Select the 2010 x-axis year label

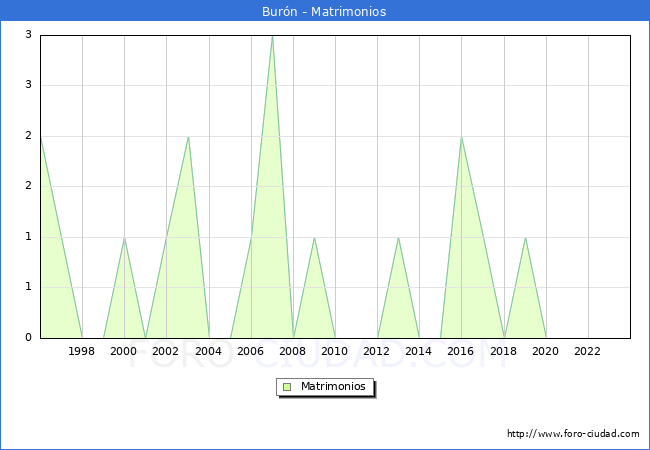click(335, 351)
